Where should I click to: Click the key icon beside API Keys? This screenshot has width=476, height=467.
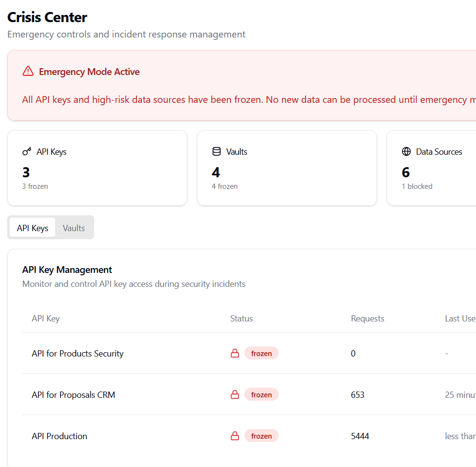pyautogui.click(x=27, y=151)
